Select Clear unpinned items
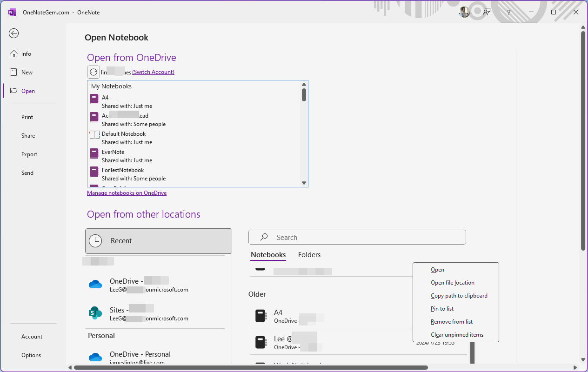This screenshot has height=372, width=588. coord(456,335)
